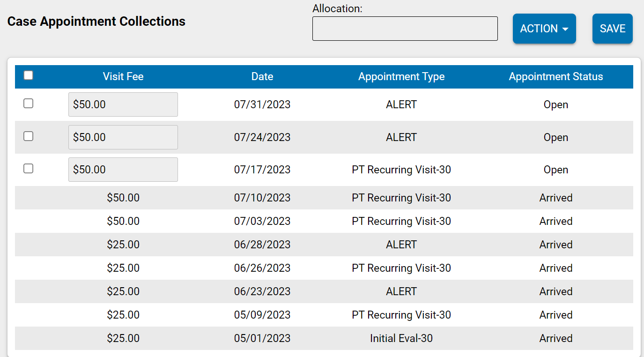
Task: Click inside the Allocation input field
Action: (x=405, y=29)
